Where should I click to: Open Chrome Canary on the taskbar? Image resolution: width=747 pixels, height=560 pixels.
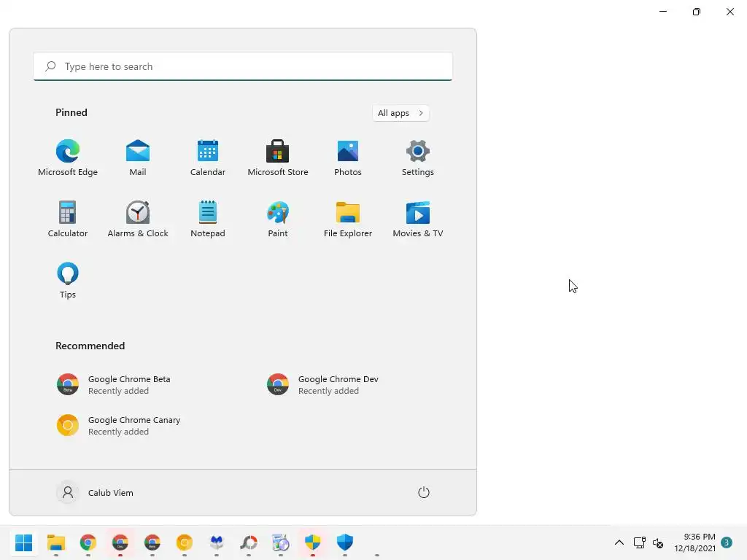(185, 542)
